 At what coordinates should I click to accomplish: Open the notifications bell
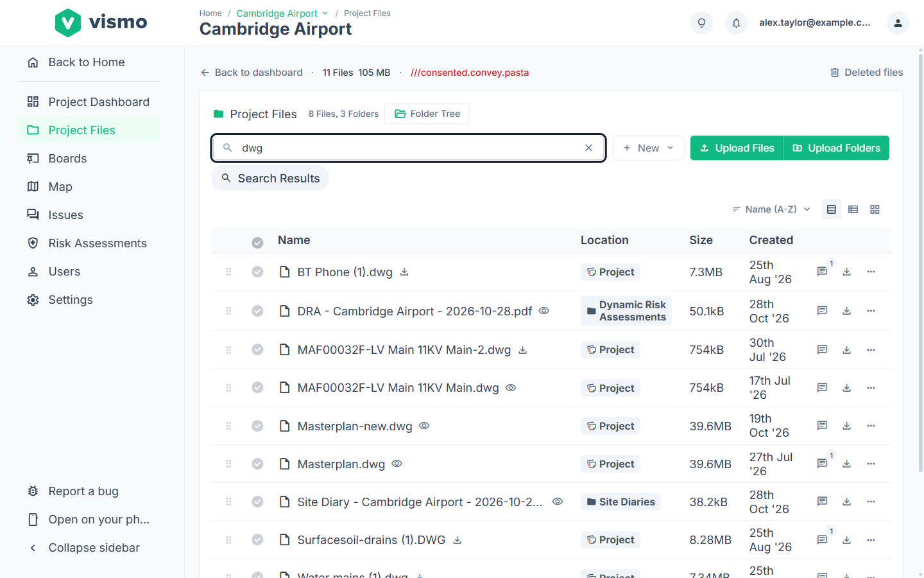tap(736, 23)
